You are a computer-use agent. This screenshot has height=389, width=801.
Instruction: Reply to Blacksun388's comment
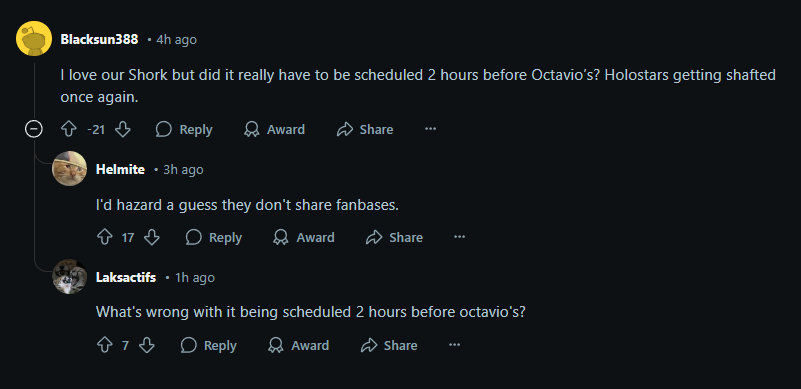click(x=184, y=130)
